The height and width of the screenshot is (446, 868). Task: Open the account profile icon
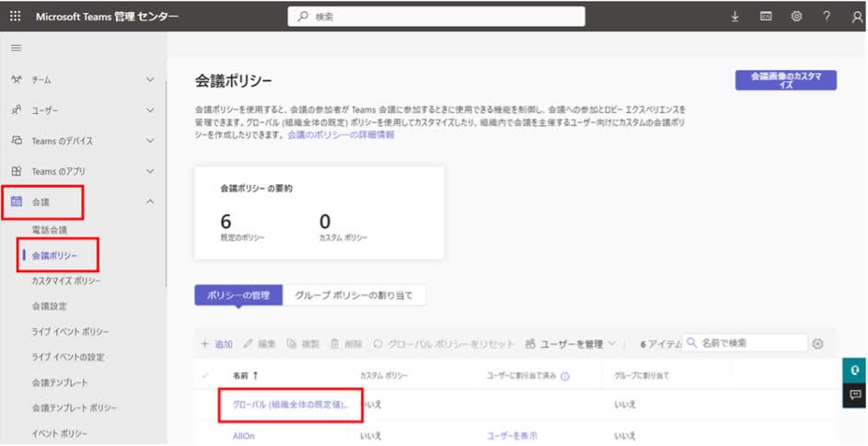pyautogui.click(x=857, y=17)
